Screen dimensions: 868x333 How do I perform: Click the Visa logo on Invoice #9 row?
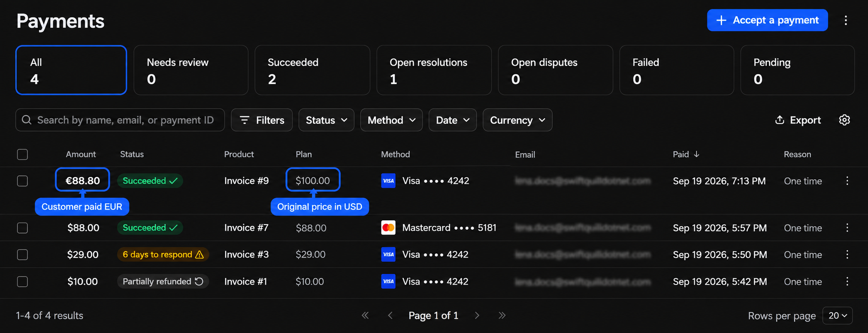coord(388,181)
